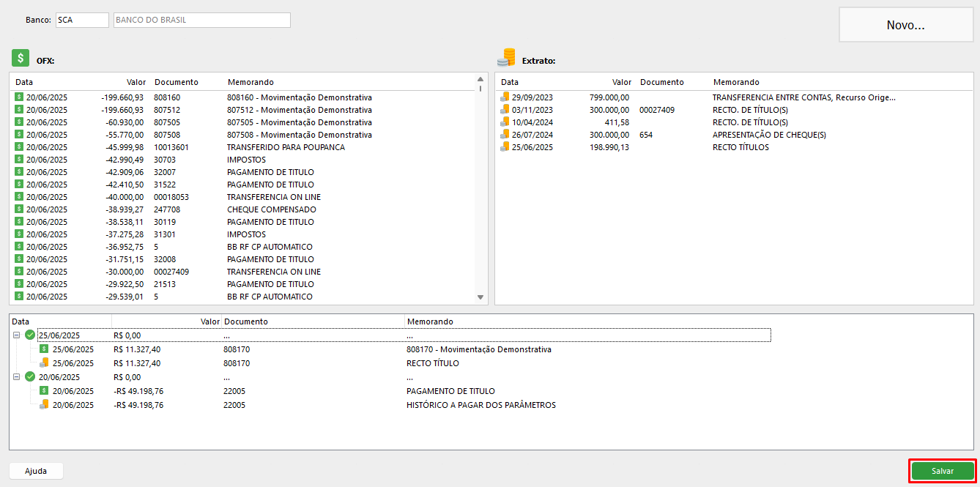Click dollar icon of OFX row 31522
The width and height of the screenshot is (980, 487).
click(20, 184)
